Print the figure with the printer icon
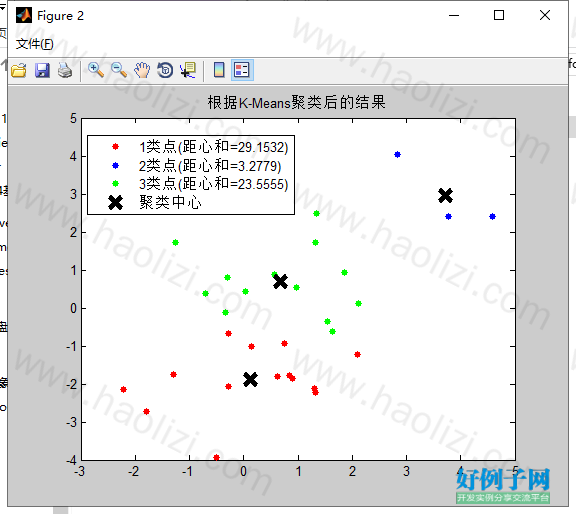The image size is (576, 514). pos(65,70)
